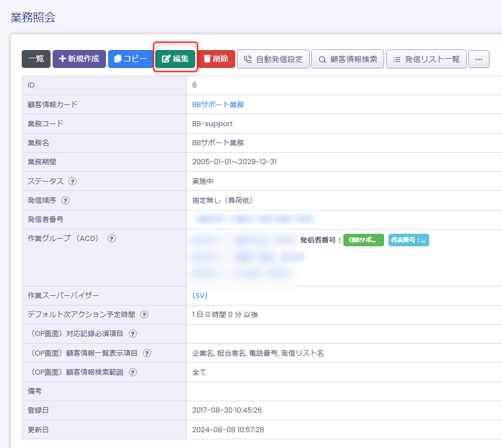
Task: Open 自動発信設定 auto-dial settings
Action: (273, 59)
